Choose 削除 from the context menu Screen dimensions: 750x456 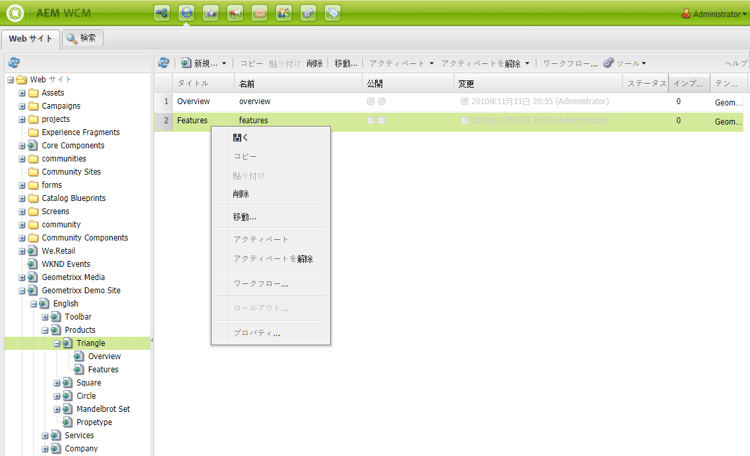click(x=271, y=194)
